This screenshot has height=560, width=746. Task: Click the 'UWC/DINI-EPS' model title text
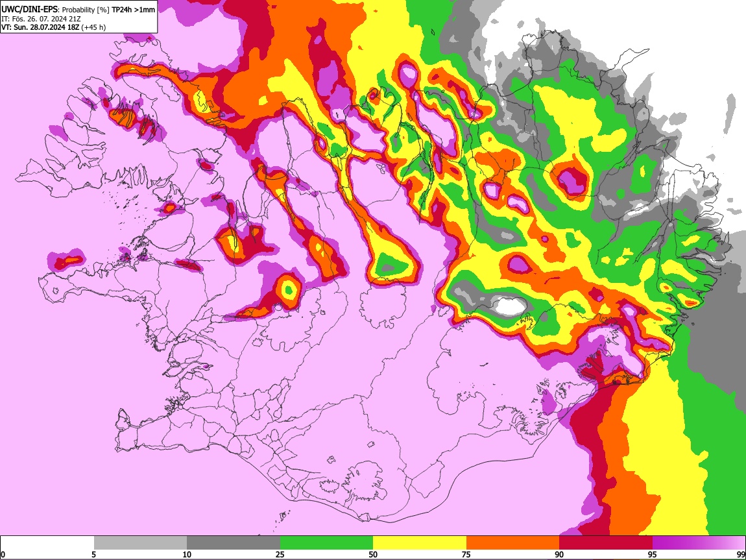pyautogui.click(x=29, y=10)
